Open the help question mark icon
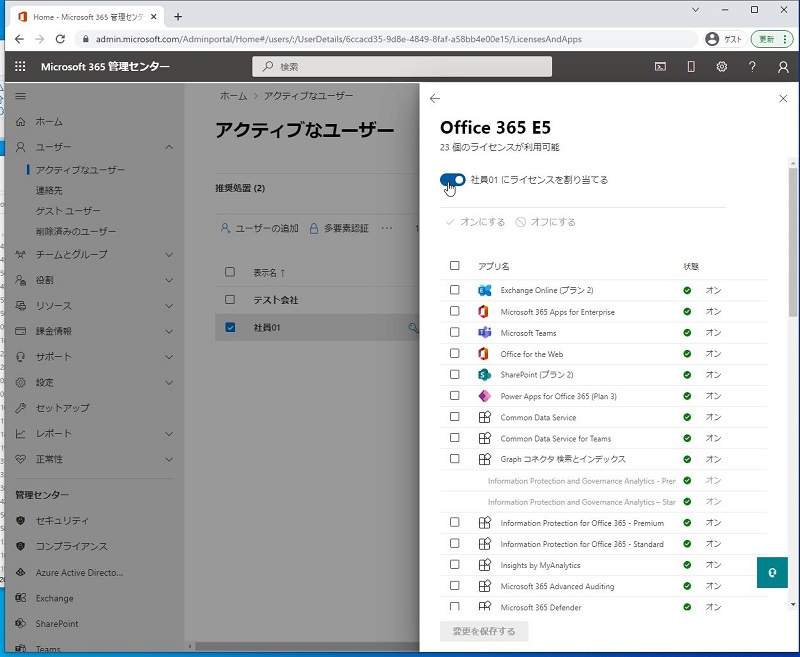This screenshot has height=657, width=800. pos(752,66)
